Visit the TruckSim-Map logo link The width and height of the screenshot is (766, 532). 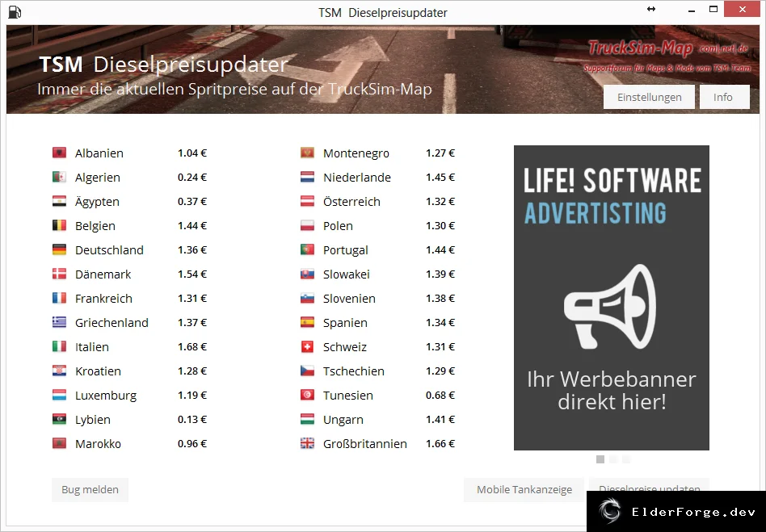tap(668, 55)
